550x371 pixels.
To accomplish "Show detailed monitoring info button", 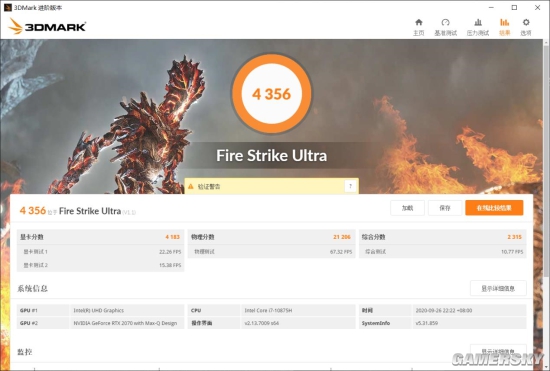I will click(x=498, y=351).
